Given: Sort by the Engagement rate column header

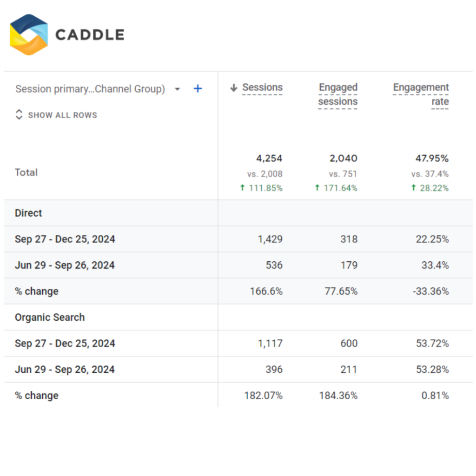Looking at the screenshot, I should (421, 94).
